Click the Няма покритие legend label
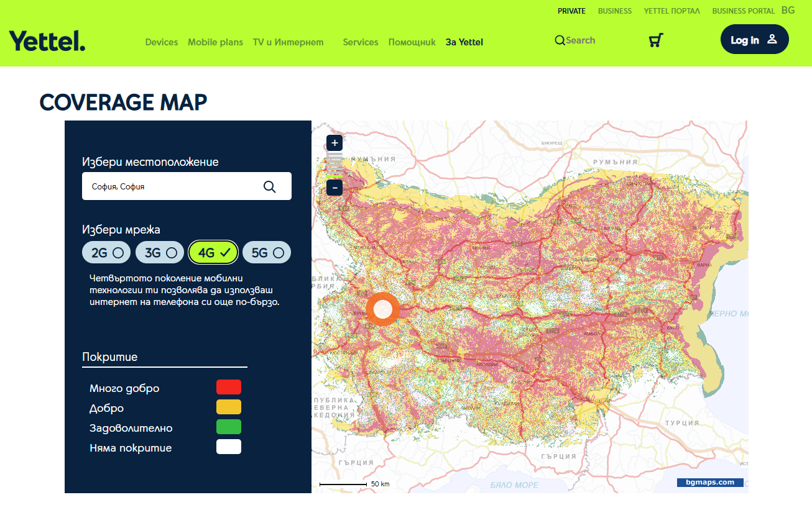The height and width of the screenshot is (505, 812). 131,448
